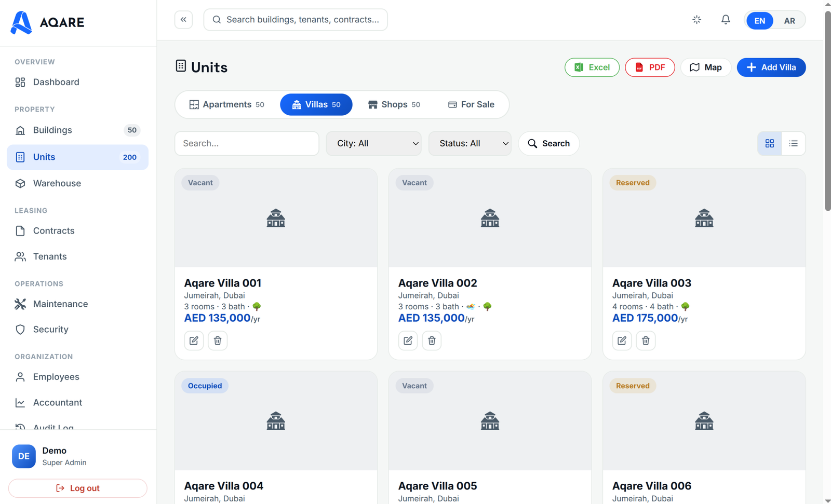Edit Aqare Villa 002

coord(408,340)
